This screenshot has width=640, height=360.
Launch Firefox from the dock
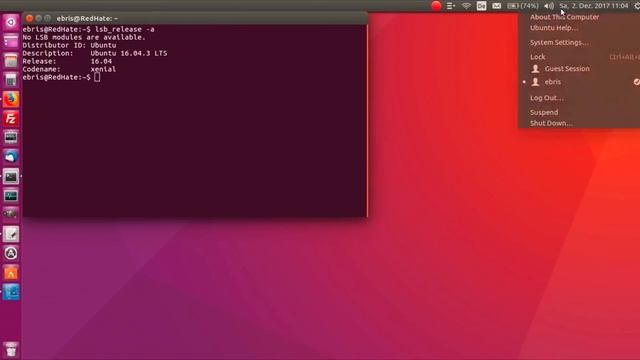tap(11, 99)
